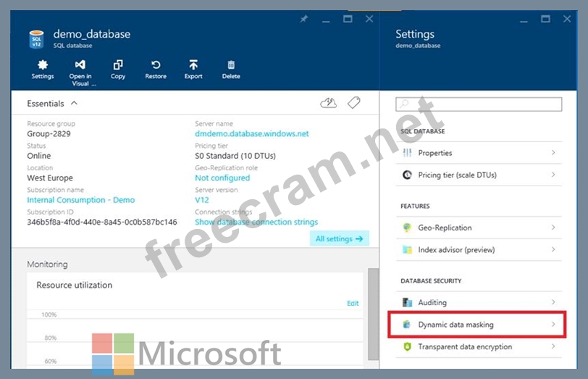
Task: Click the tags icon in Essentials
Action: [353, 102]
